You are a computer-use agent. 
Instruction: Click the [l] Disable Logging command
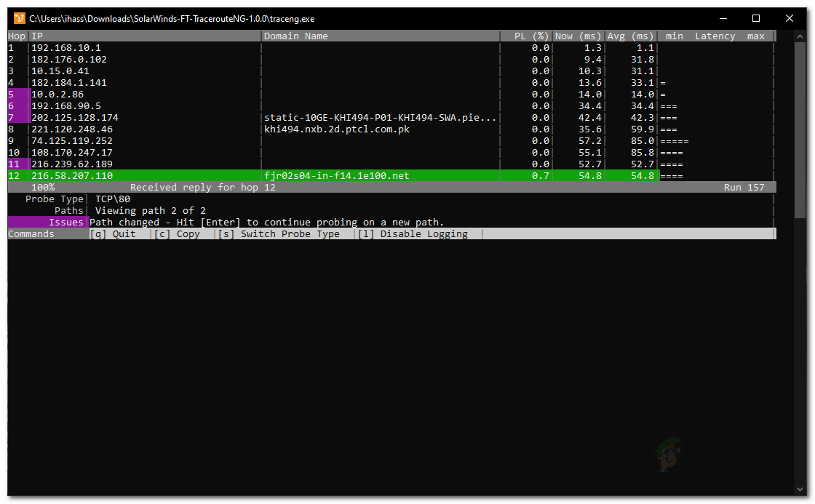click(413, 233)
